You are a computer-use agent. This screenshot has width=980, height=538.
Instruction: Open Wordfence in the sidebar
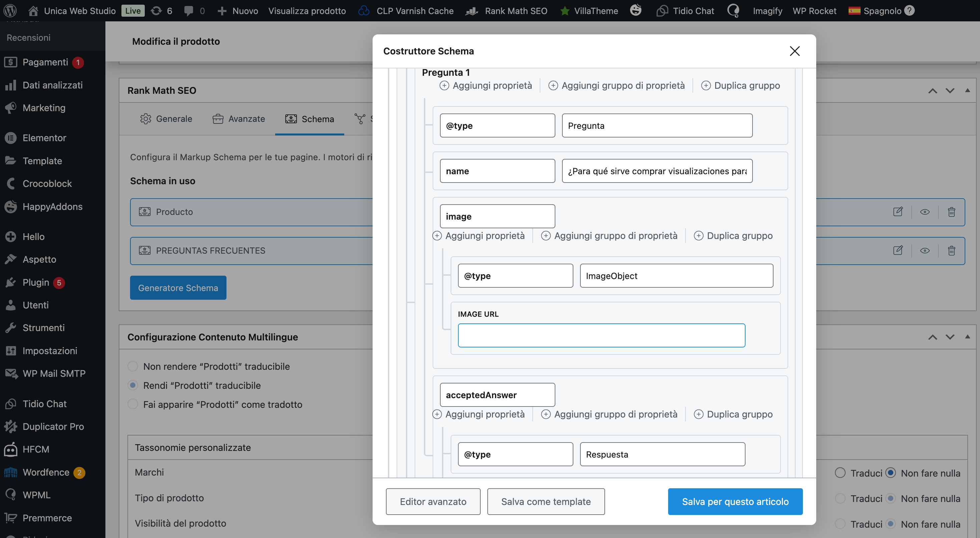coord(46,472)
